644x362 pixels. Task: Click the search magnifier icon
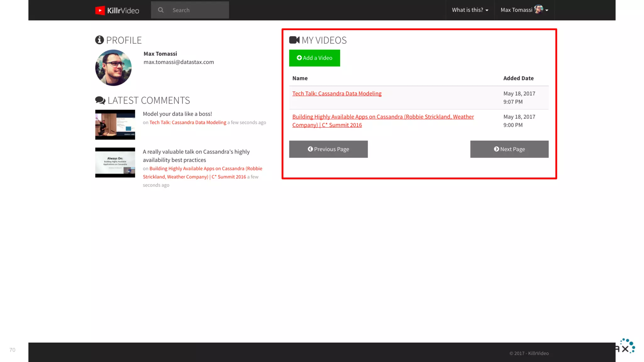(161, 10)
